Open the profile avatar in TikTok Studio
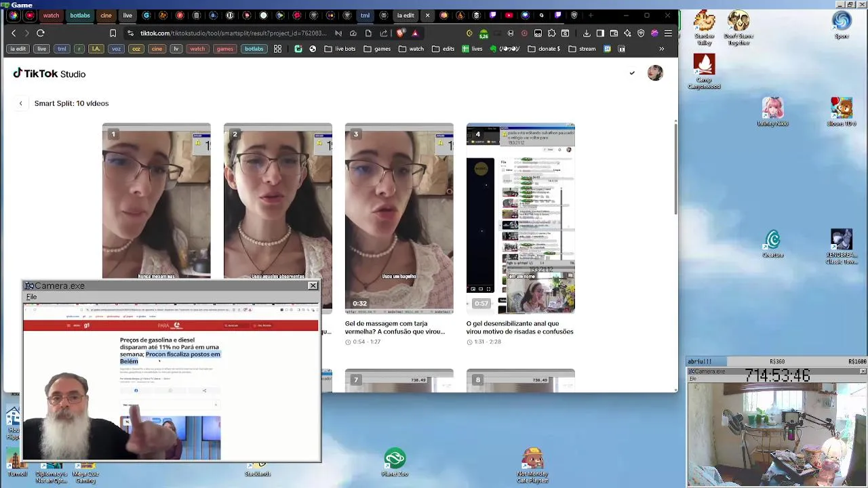The width and height of the screenshot is (868, 488). point(655,73)
